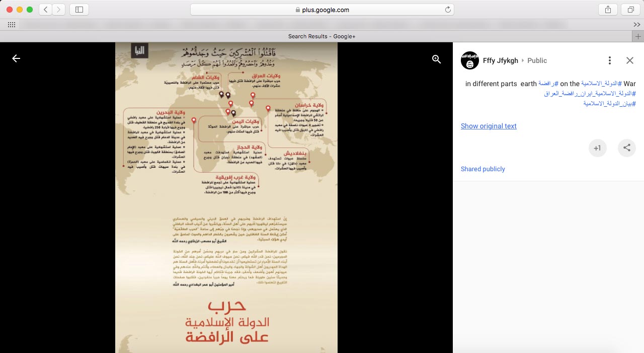Screen dimensions: 644x353
Task: Click the back arrow in photo viewer
Action: tap(16, 59)
